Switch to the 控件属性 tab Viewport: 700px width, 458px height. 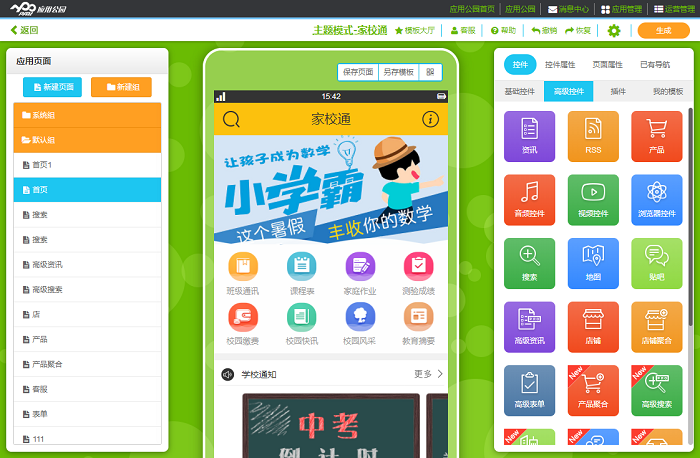(x=560, y=65)
